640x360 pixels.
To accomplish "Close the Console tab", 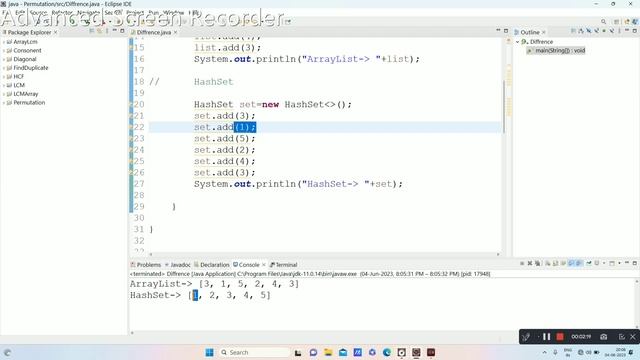I will (264, 265).
